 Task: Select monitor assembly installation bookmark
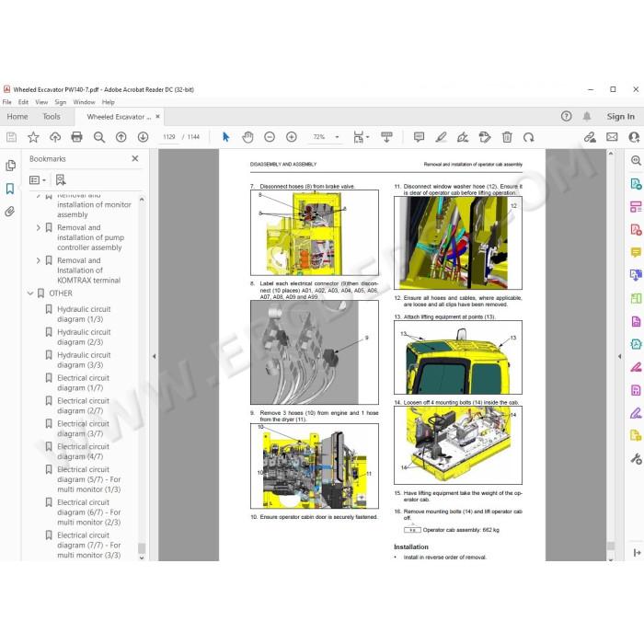tap(94, 204)
